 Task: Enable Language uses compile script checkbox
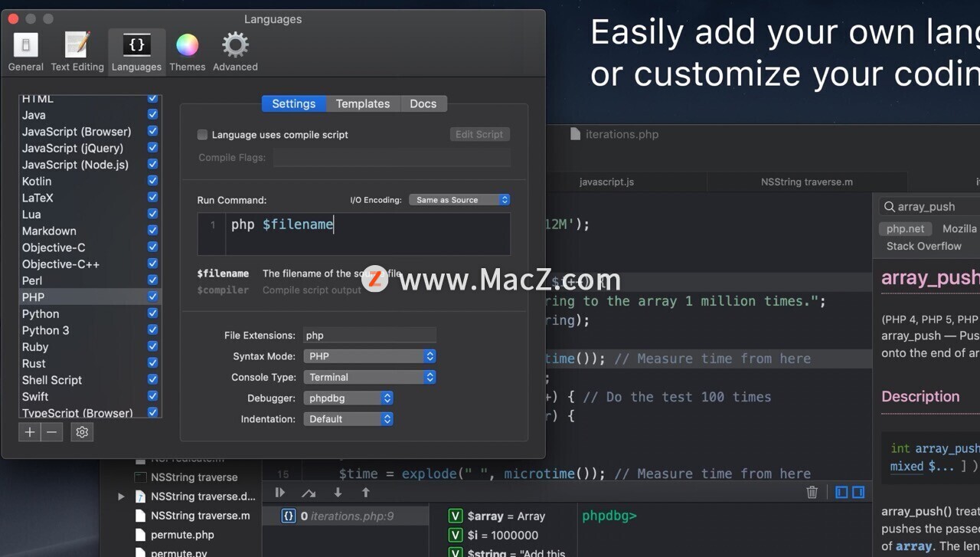coord(203,135)
